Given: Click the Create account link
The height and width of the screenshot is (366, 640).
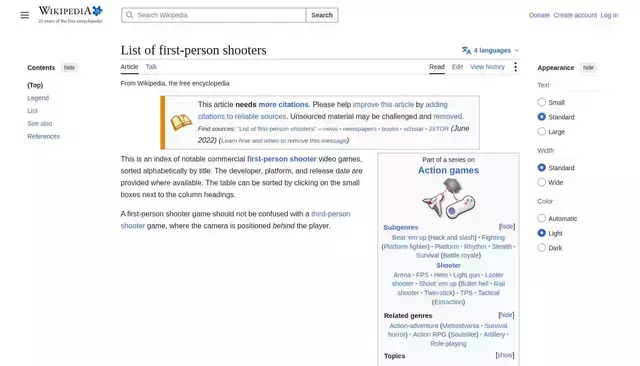Looking at the screenshot, I should click(x=575, y=15).
